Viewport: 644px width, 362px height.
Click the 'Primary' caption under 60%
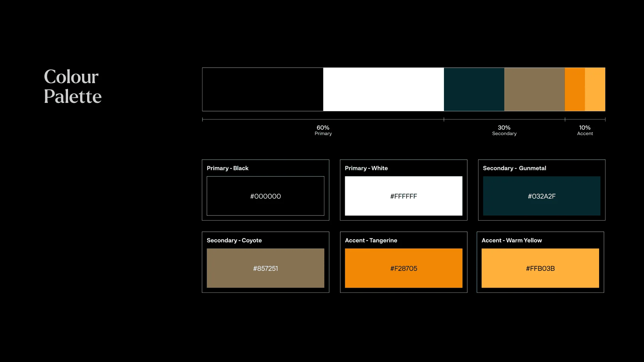tap(323, 134)
